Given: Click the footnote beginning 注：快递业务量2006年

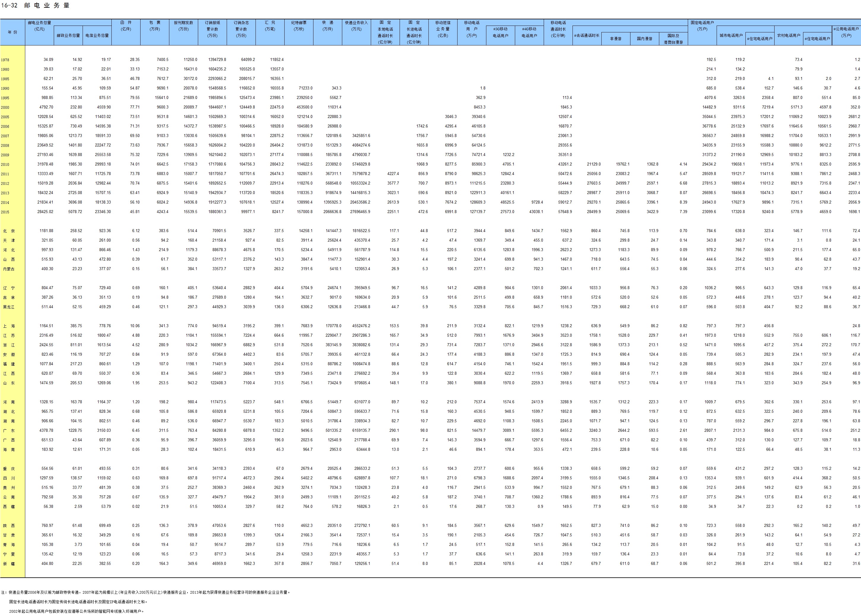Looking at the screenshot, I should 146,592.
